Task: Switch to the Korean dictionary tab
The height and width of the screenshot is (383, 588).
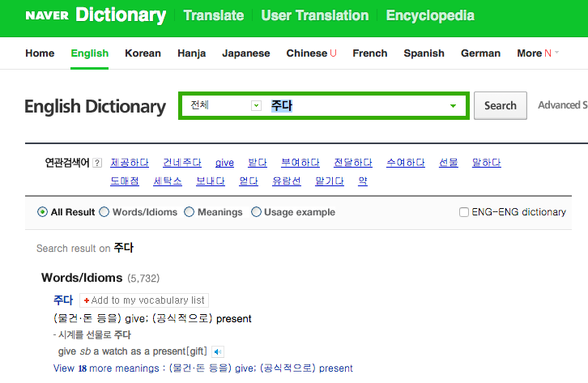Action: 143,53
